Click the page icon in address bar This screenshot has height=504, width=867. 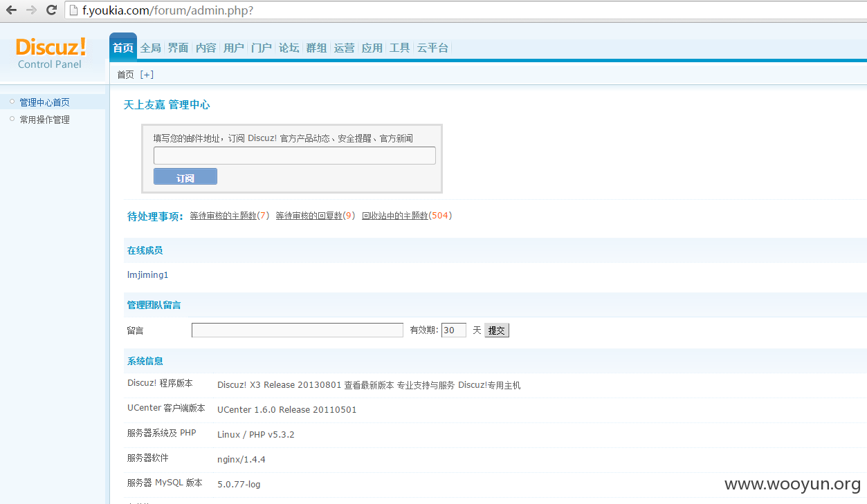[73, 10]
